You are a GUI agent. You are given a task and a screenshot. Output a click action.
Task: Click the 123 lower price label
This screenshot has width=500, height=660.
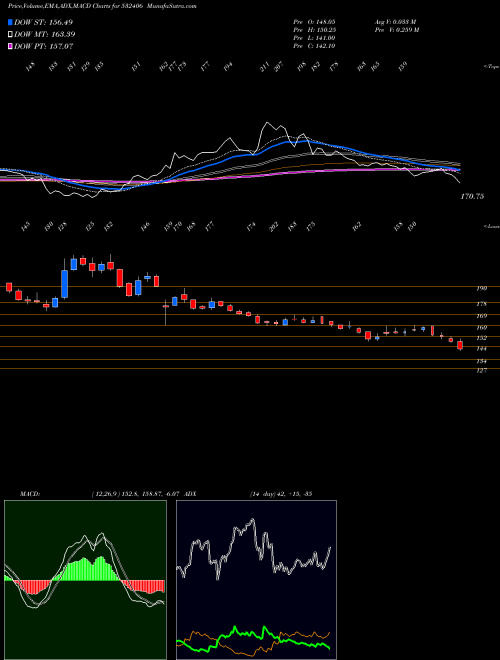pyautogui.click(x=90, y=226)
